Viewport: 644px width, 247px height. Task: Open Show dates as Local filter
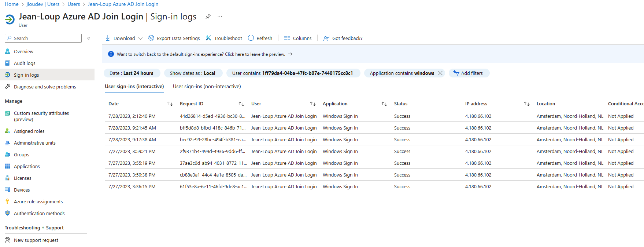(x=193, y=73)
